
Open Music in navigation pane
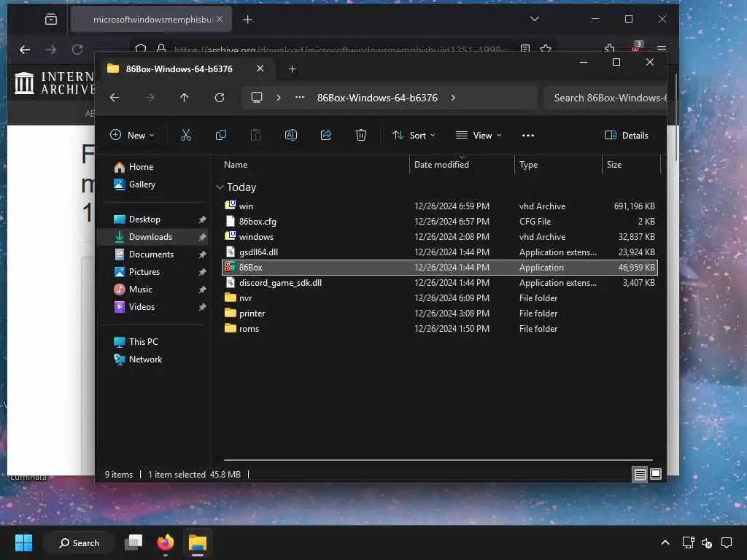click(140, 289)
